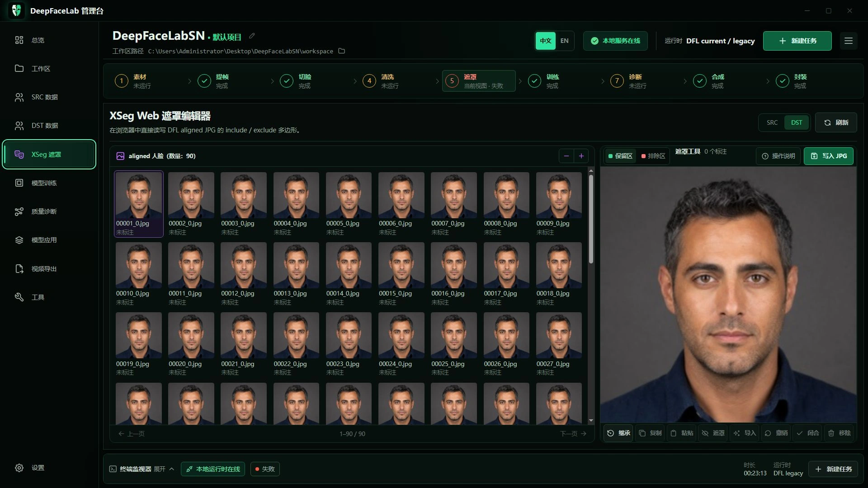
Task: Decrease thumbnail size with minus button
Action: 566,156
